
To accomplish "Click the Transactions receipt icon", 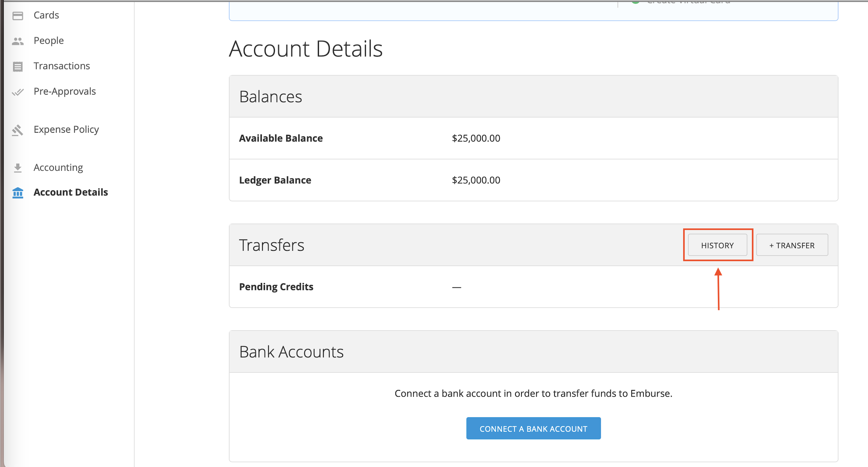I will coord(17,66).
